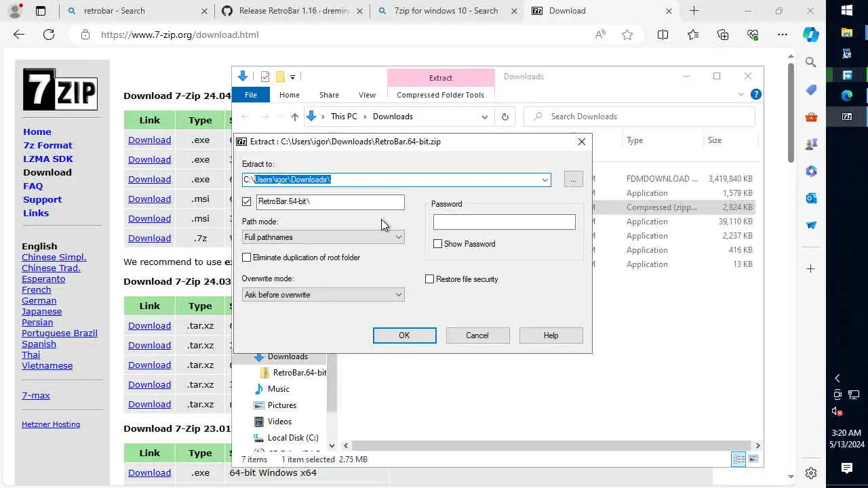Viewport: 868px width, 488px height.
Task: Switch to Release RetroBar 1.16 GitHub tab
Action: [x=293, y=11]
